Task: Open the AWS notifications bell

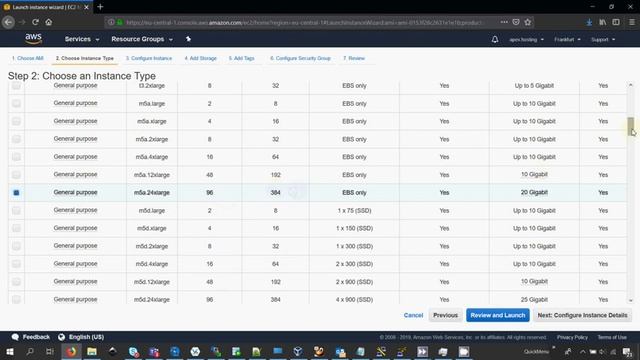Action: (x=495, y=40)
